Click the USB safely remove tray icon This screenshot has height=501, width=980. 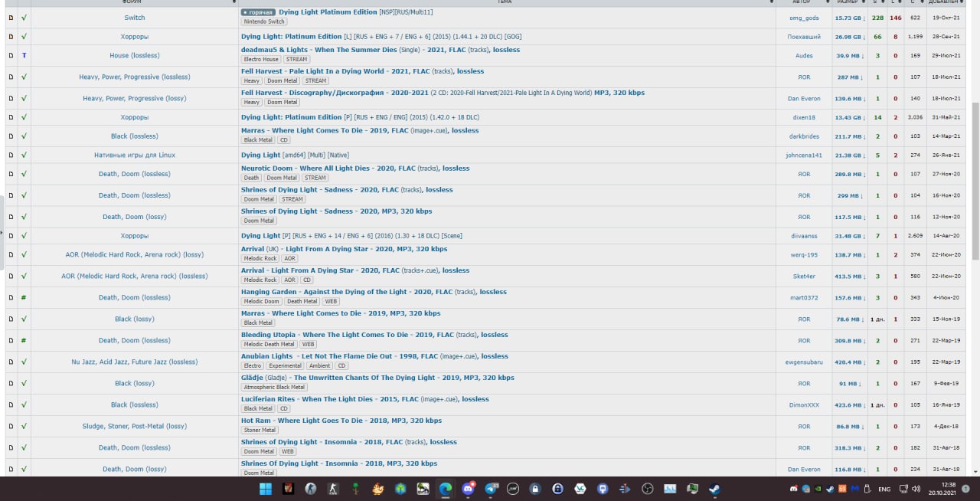(867, 489)
